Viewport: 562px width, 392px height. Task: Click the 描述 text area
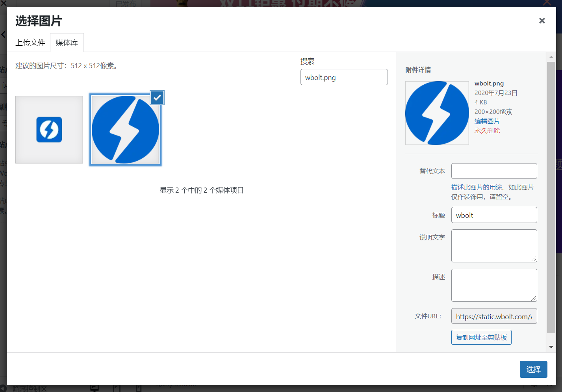coord(494,285)
